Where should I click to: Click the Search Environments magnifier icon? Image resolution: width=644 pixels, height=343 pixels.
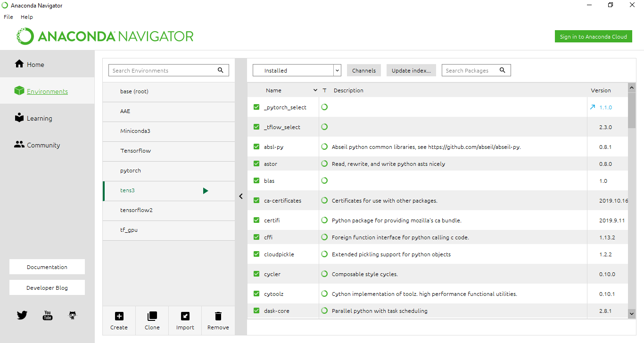(x=221, y=70)
